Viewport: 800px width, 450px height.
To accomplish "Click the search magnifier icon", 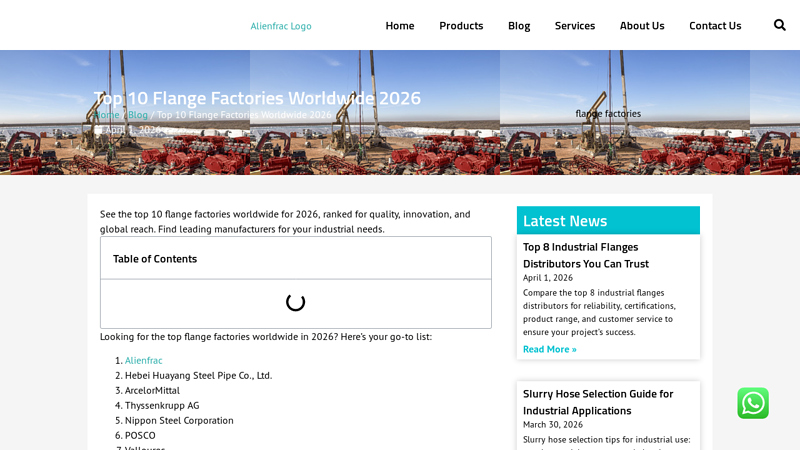I will 780,25.
